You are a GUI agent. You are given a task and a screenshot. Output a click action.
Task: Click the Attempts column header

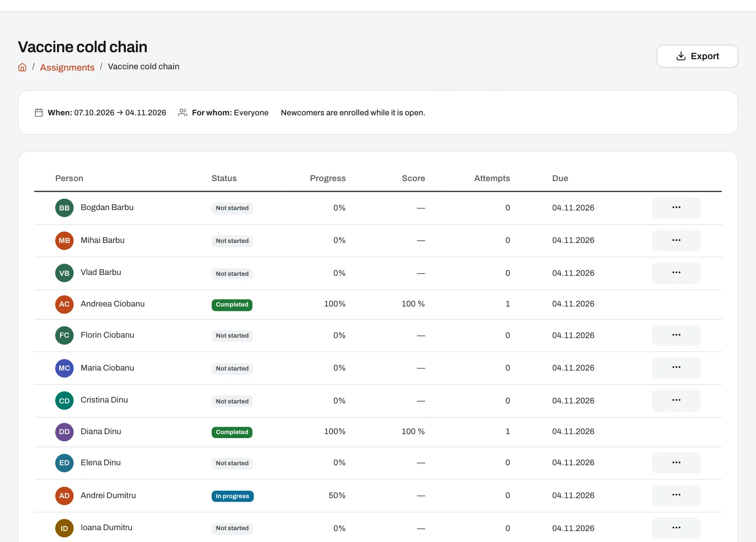(492, 178)
